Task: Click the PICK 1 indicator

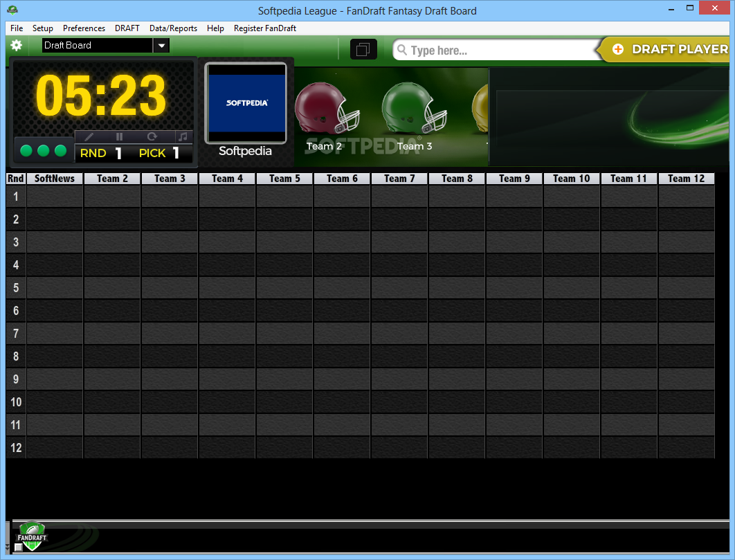Action: (x=159, y=153)
